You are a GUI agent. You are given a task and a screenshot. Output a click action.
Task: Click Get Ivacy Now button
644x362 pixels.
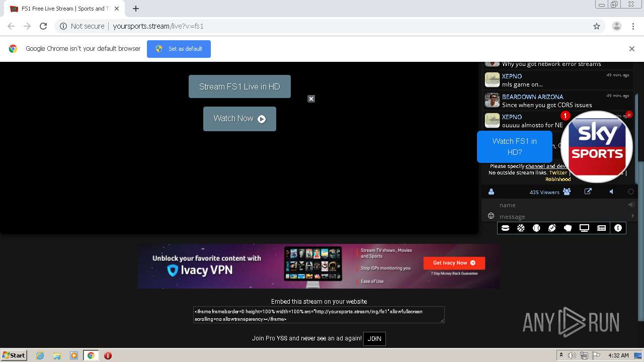pyautogui.click(x=454, y=262)
